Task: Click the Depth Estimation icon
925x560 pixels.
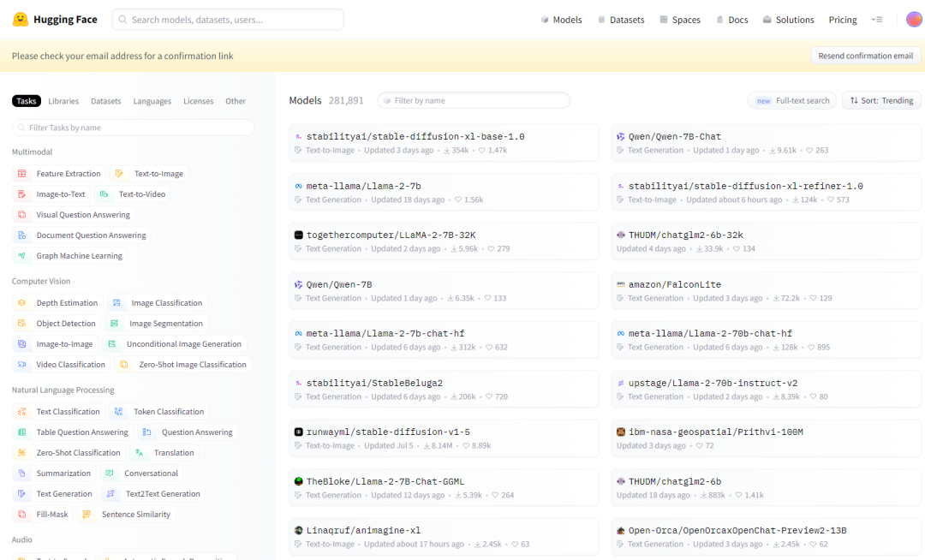Action: (21, 303)
